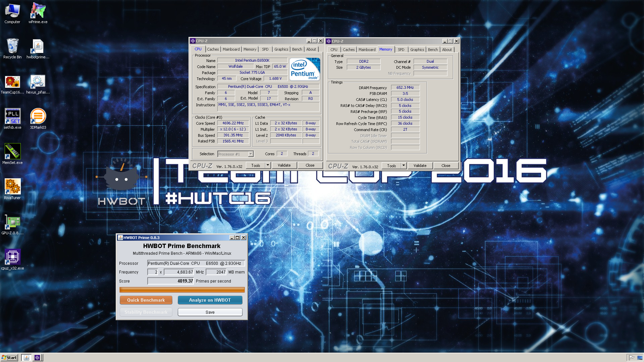Viewport: 644px width, 362px height.
Task: Switch to Mainboard tab in left CPU-Z
Action: tap(231, 49)
